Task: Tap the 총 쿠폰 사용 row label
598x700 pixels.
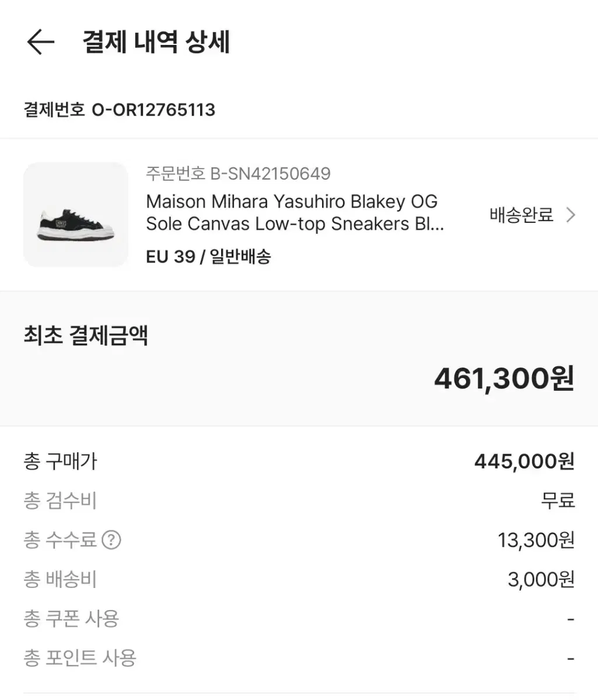Action: [x=71, y=618]
